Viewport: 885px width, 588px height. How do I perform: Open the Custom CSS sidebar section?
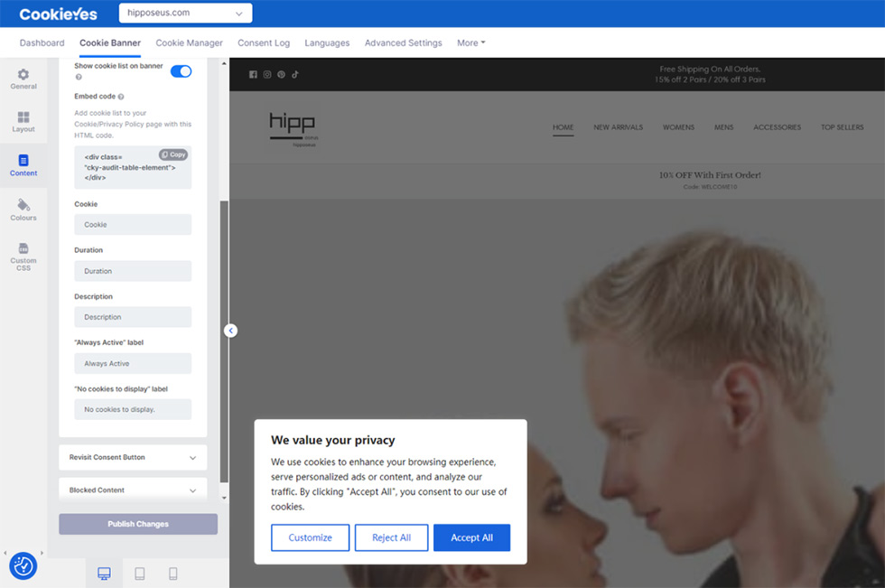23,257
